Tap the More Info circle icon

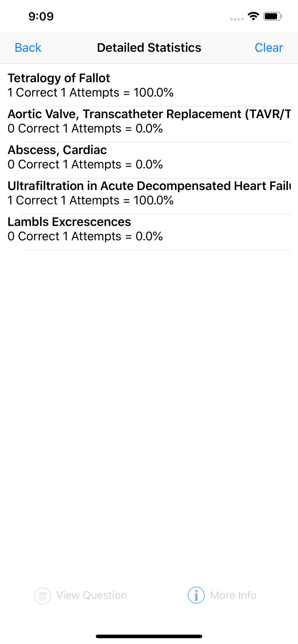pyautogui.click(x=196, y=595)
